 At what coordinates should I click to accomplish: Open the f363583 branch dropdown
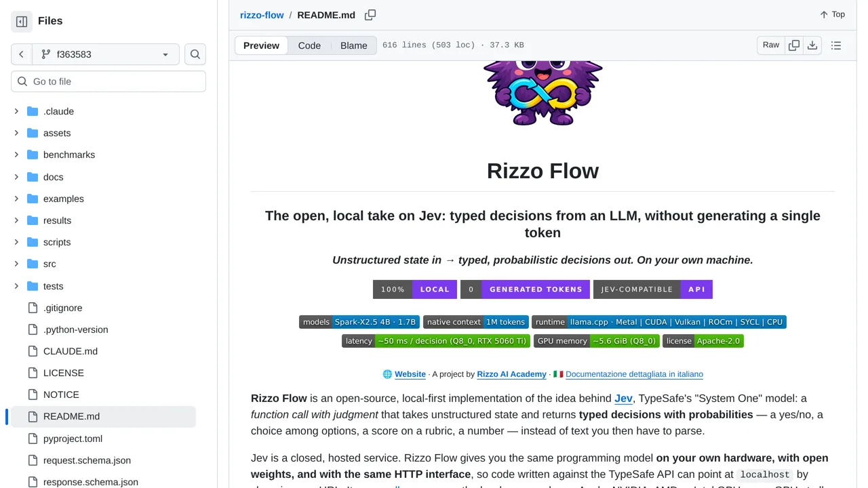pos(105,54)
